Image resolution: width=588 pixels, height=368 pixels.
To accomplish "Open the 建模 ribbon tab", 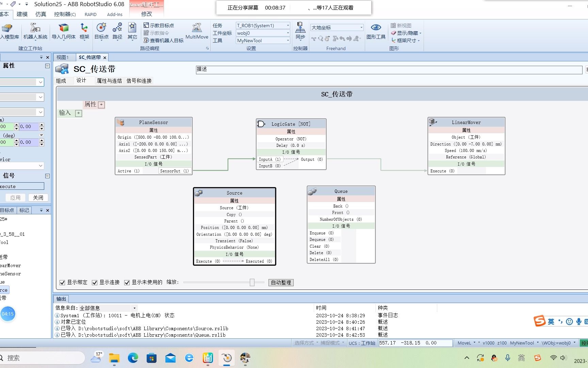I will click(22, 14).
